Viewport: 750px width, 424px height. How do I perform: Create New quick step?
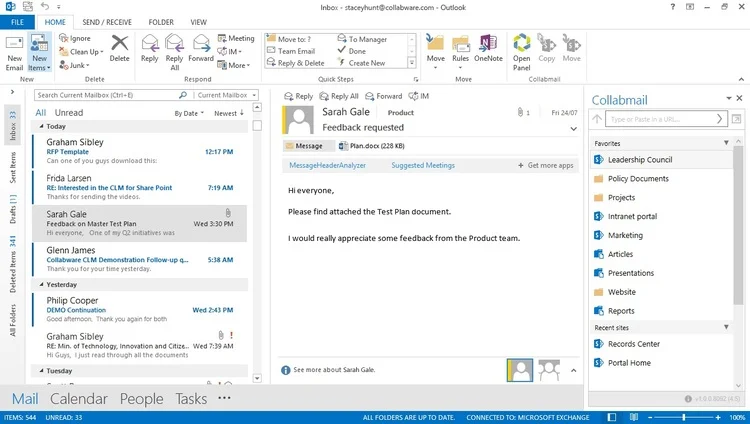[x=362, y=63]
